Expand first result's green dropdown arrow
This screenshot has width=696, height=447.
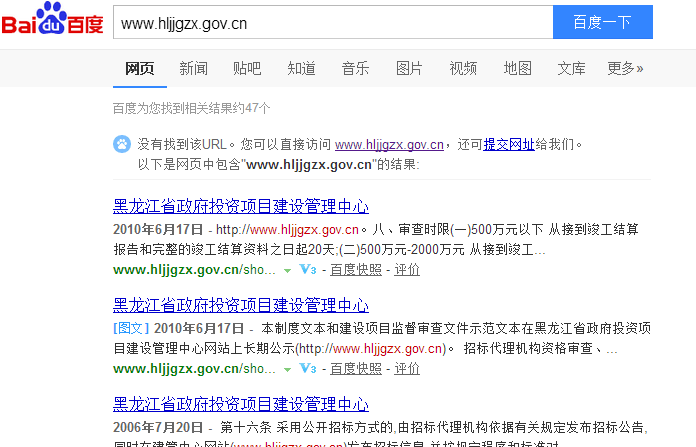[288, 270]
